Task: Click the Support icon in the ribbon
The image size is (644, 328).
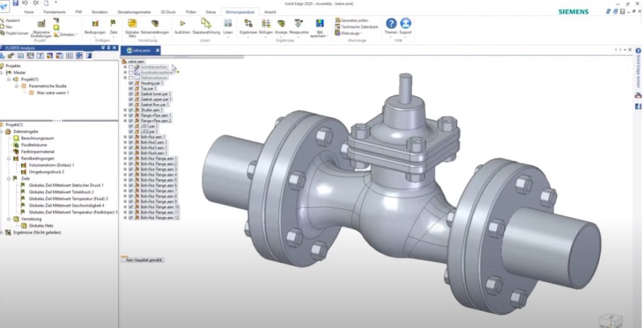Action: point(406,24)
